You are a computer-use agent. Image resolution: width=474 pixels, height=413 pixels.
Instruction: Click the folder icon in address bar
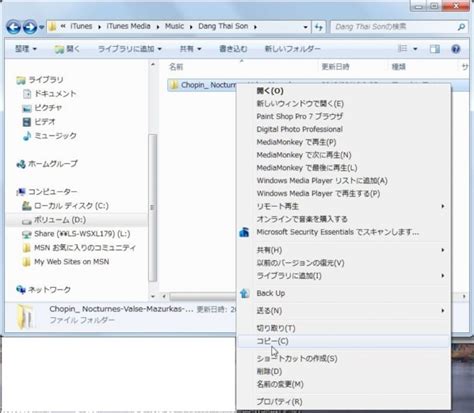pos(52,27)
